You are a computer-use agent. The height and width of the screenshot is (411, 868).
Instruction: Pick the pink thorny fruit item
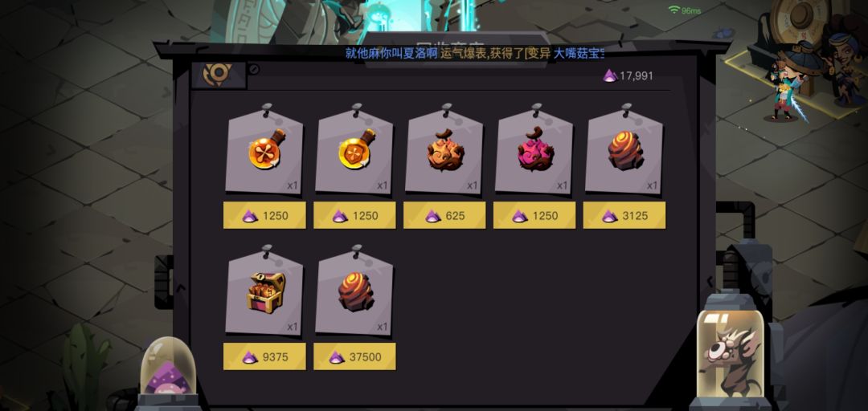[x=534, y=152]
